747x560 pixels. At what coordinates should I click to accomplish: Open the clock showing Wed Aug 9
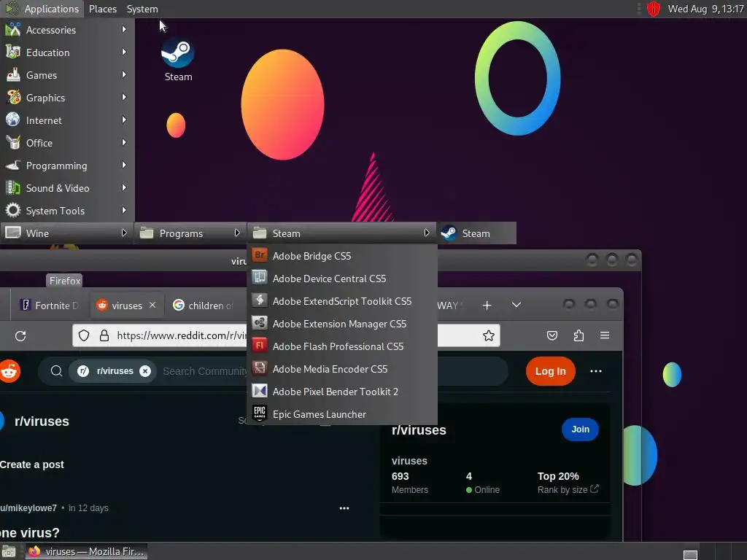coord(705,9)
